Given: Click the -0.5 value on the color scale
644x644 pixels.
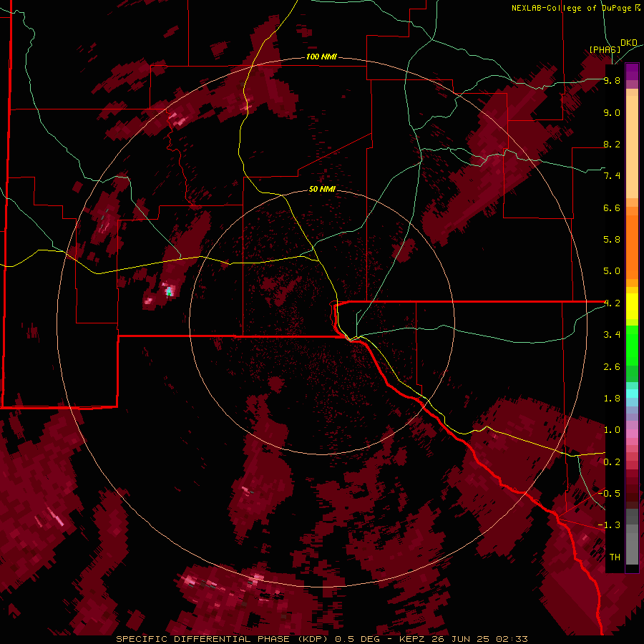Looking at the screenshot, I should [610, 494].
